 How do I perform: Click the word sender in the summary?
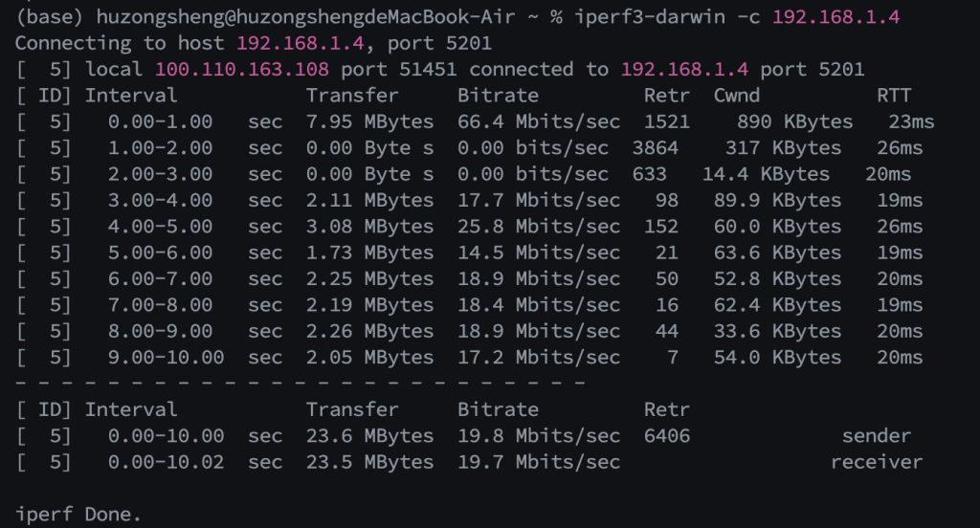[x=877, y=435]
